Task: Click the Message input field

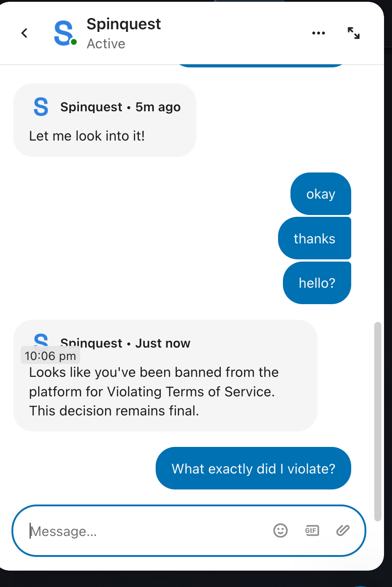Action: click(x=146, y=531)
